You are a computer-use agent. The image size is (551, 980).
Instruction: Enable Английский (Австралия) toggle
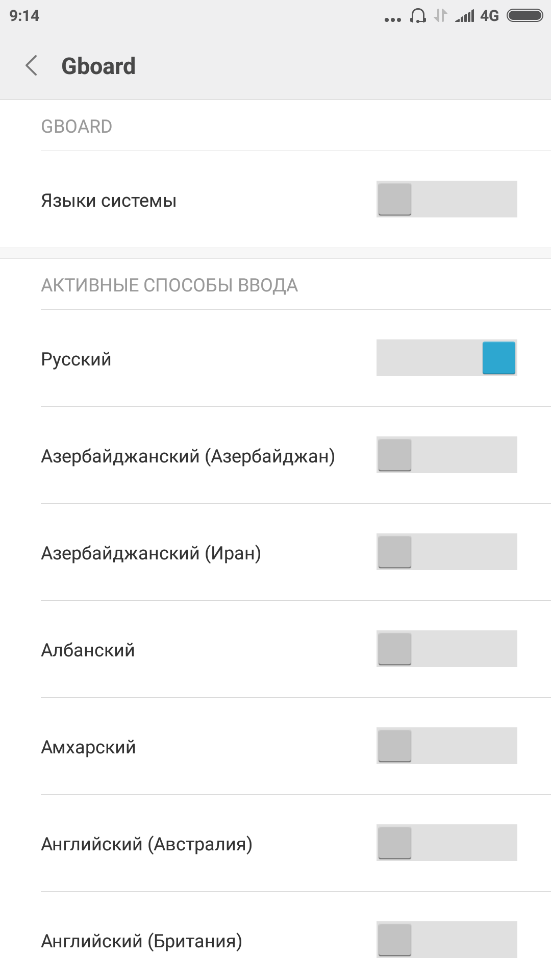point(447,843)
